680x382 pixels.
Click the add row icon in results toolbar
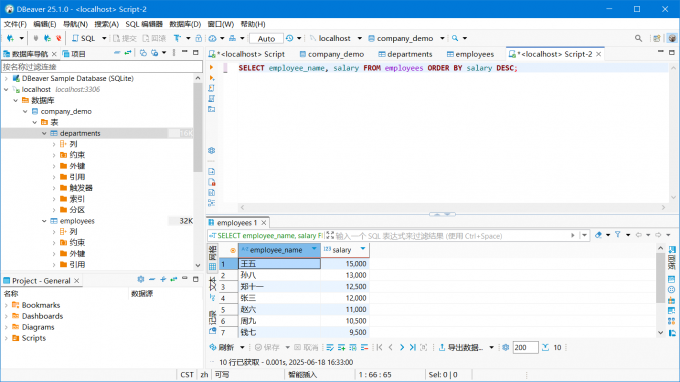[x=341, y=347]
